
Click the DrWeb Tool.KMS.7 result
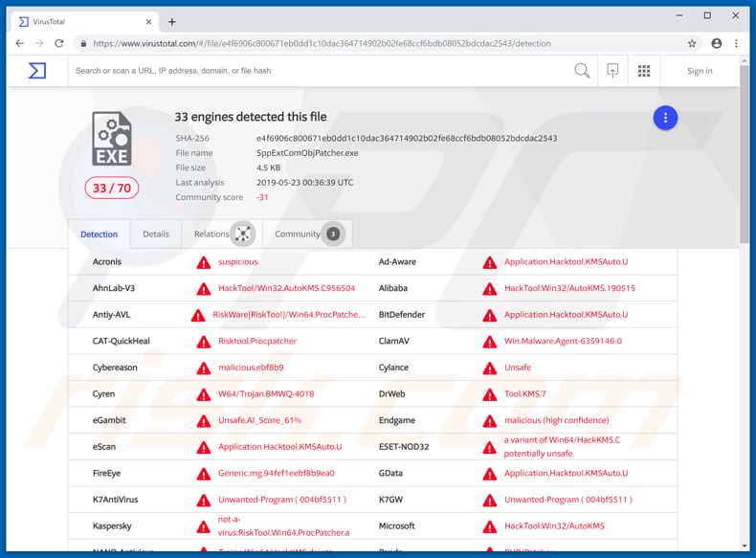[525, 394]
